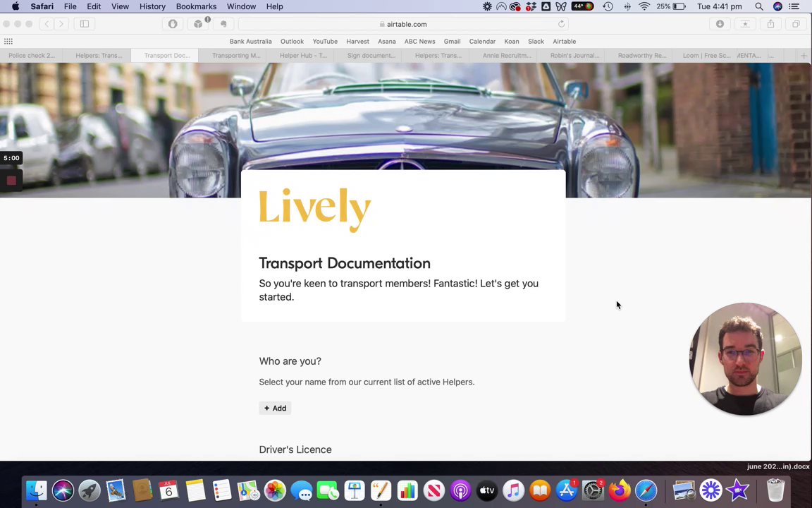Click the 5:00 Loom recording timer
The image size is (812, 508).
pos(11,158)
